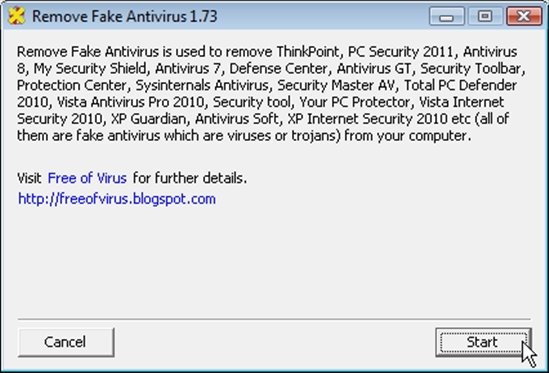Click the word ThinkPoint in the description

(x=308, y=52)
